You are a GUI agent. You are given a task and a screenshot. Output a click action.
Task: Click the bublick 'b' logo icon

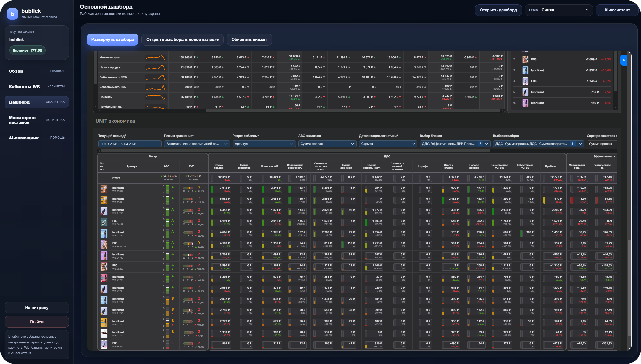pyautogui.click(x=12, y=14)
